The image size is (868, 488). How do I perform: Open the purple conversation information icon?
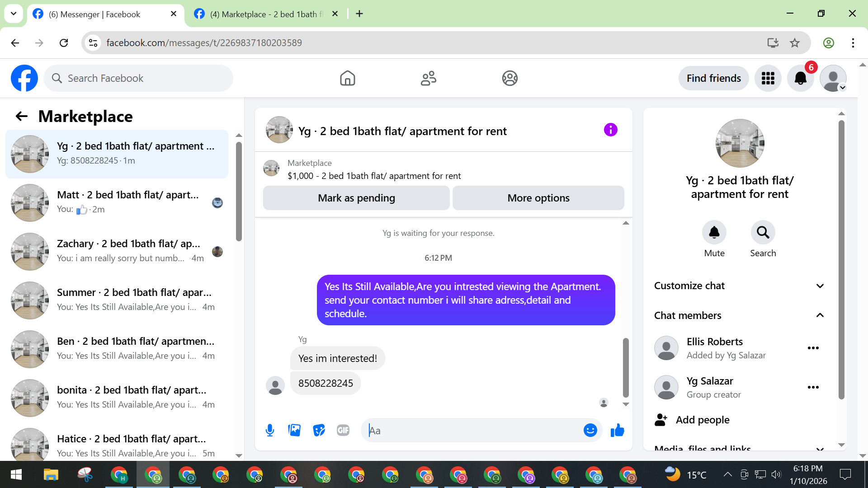[x=610, y=130]
